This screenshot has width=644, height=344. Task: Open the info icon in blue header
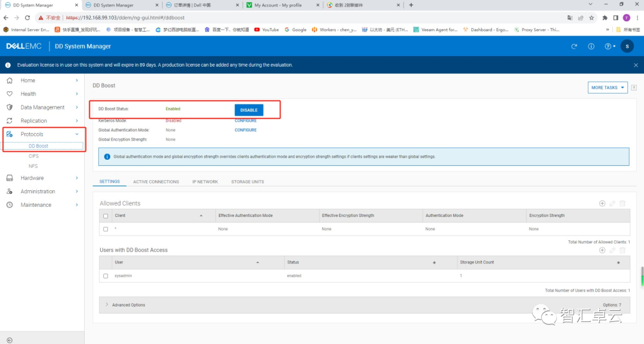point(591,47)
